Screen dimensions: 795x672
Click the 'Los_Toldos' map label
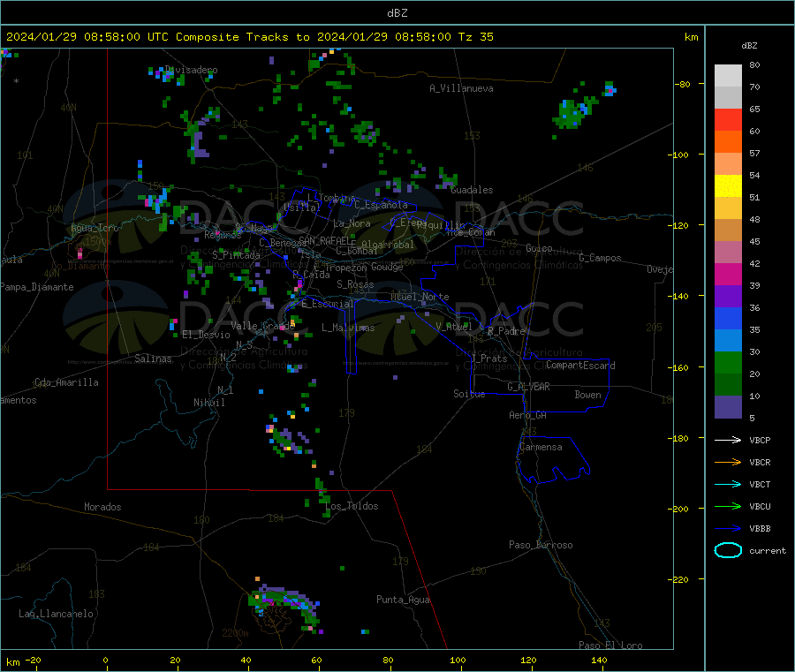point(352,506)
